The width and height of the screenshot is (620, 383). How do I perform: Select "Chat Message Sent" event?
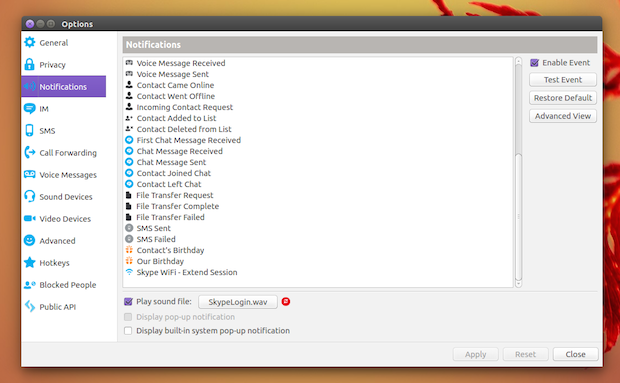tap(171, 162)
